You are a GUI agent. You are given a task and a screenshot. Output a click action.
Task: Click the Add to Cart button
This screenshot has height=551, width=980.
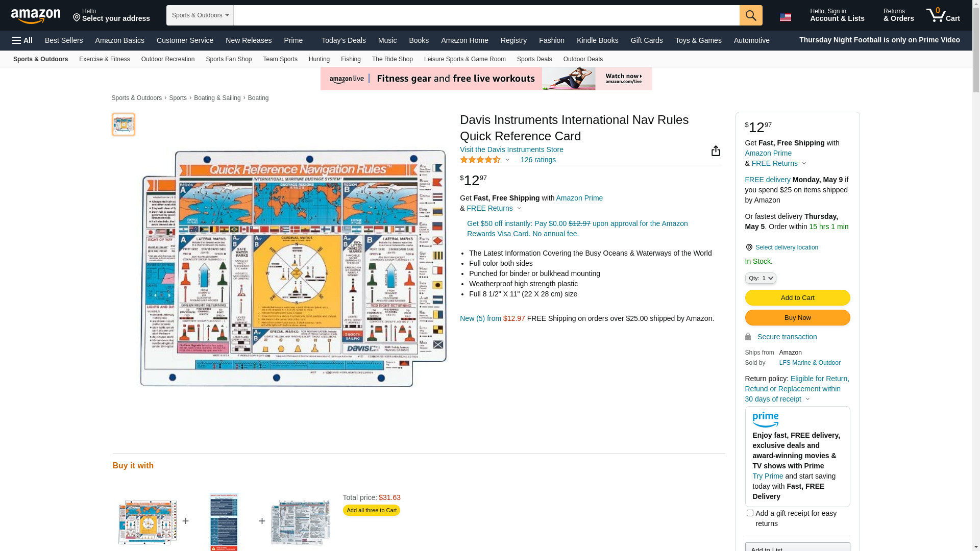point(797,298)
